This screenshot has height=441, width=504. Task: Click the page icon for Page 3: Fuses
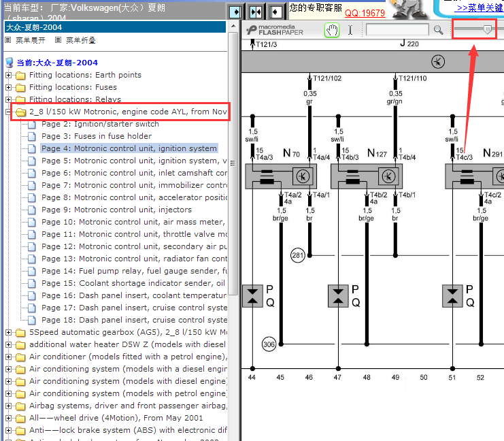(31, 136)
